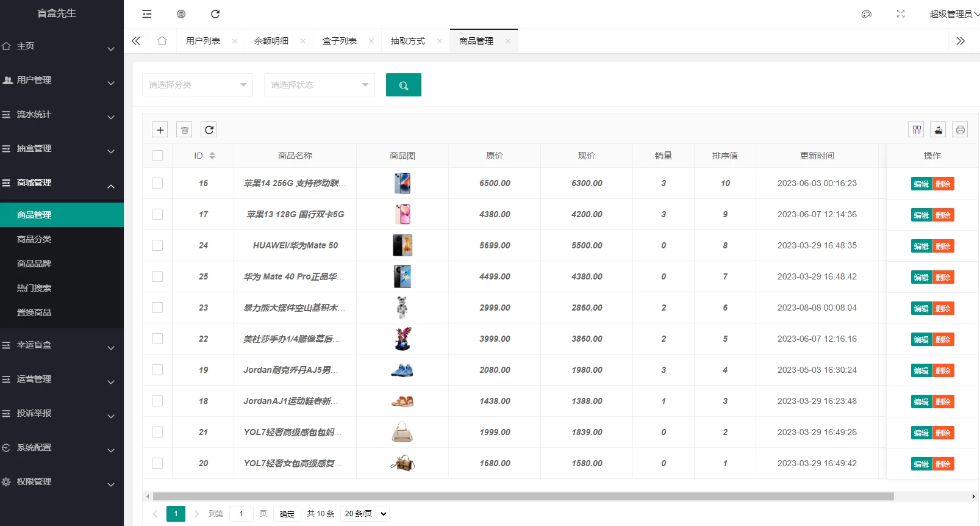Open the 超级管理员 user dropdown

pos(954,14)
